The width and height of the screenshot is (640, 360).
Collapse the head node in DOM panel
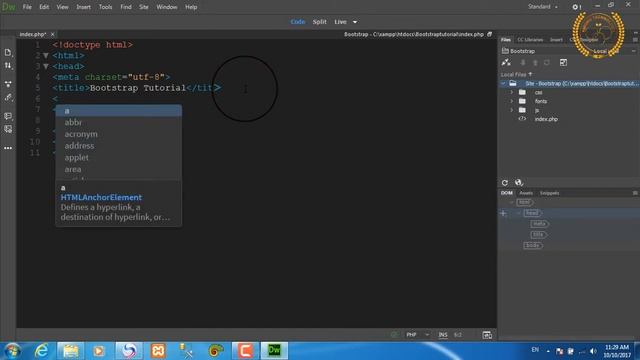point(518,213)
